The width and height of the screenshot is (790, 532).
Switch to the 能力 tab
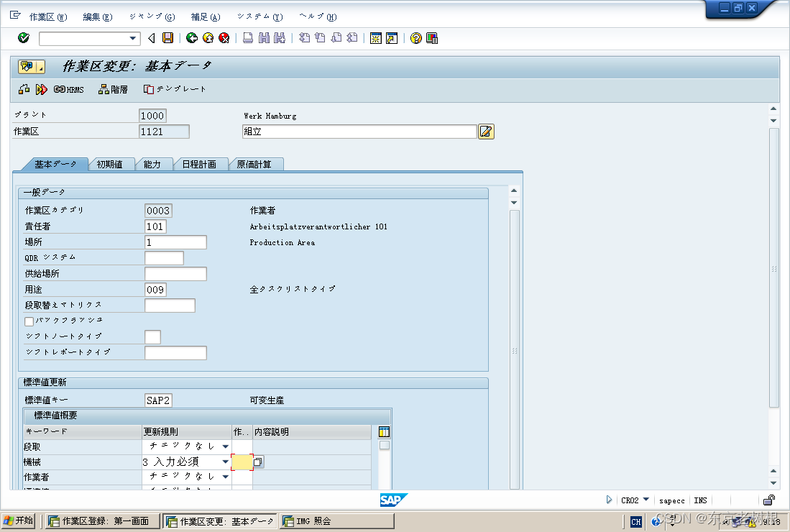point(154,163)
